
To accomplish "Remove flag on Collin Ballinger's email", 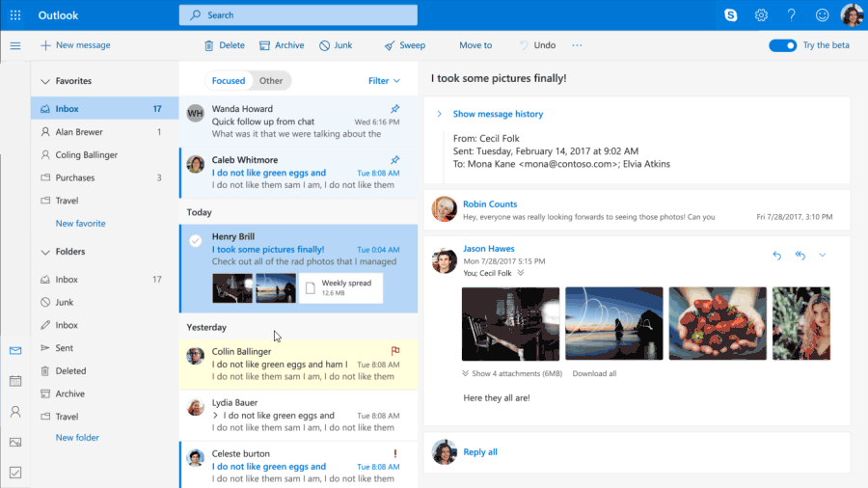I will tap(394, 351).
